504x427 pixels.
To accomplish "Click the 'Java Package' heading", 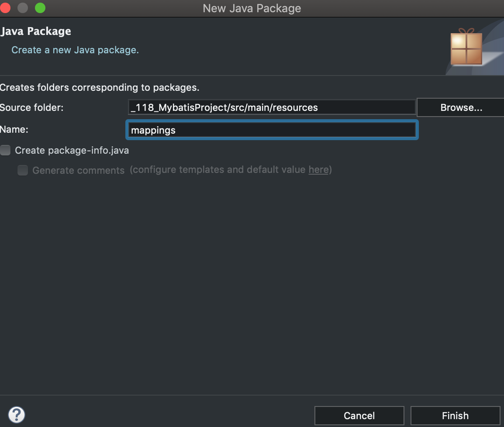I will tap(36, 31).
